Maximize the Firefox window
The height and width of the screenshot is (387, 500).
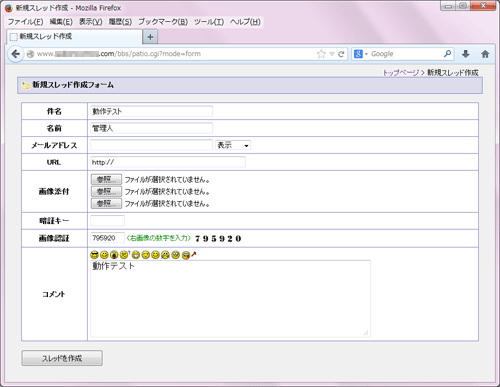click(x=463, y=6)
